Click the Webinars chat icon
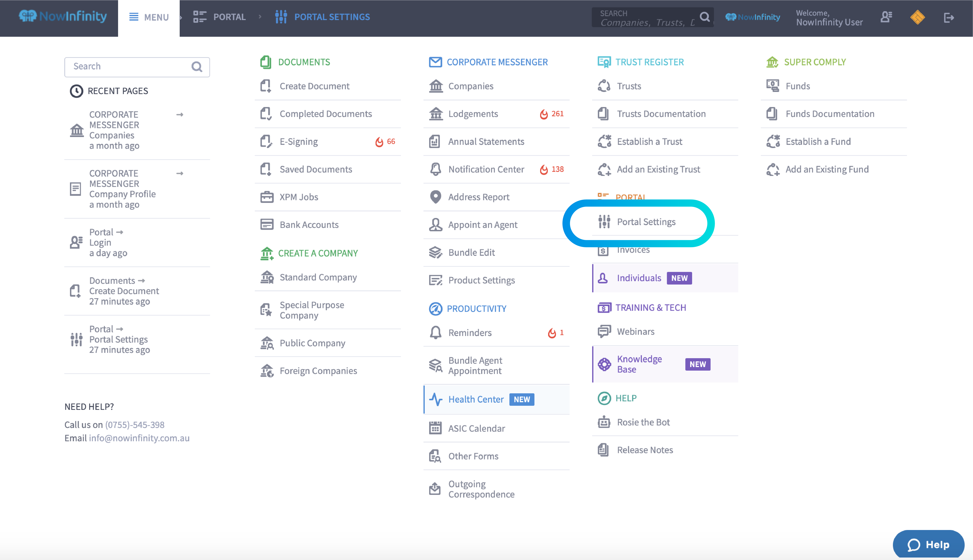The image size is (973, 560). click(x=604, y=332)
